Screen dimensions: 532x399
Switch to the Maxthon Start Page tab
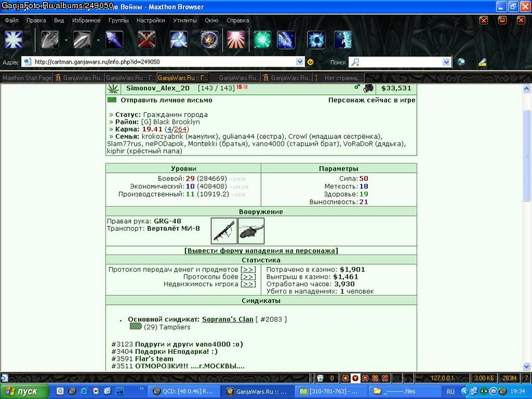click(27, 78)
